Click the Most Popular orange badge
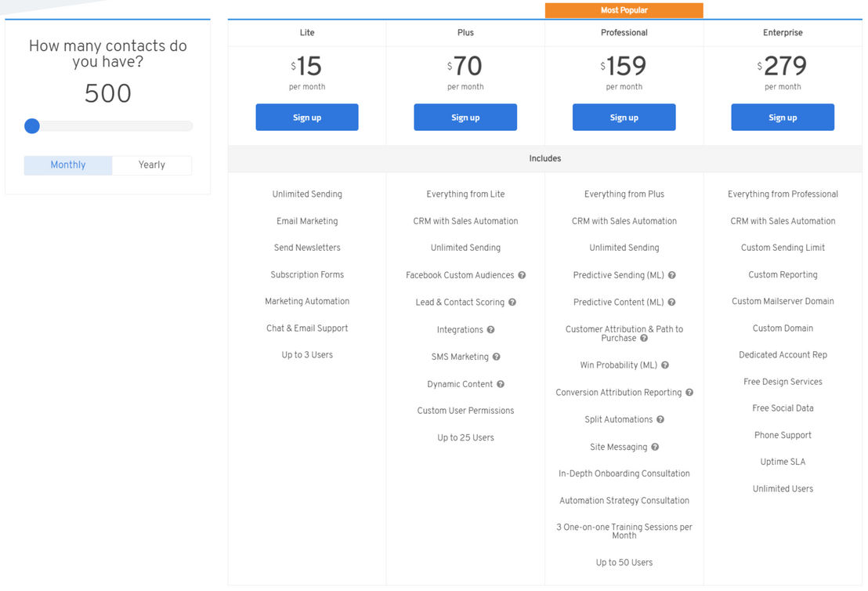The width and height of the screenshot is (868, 591). [624, 10]
